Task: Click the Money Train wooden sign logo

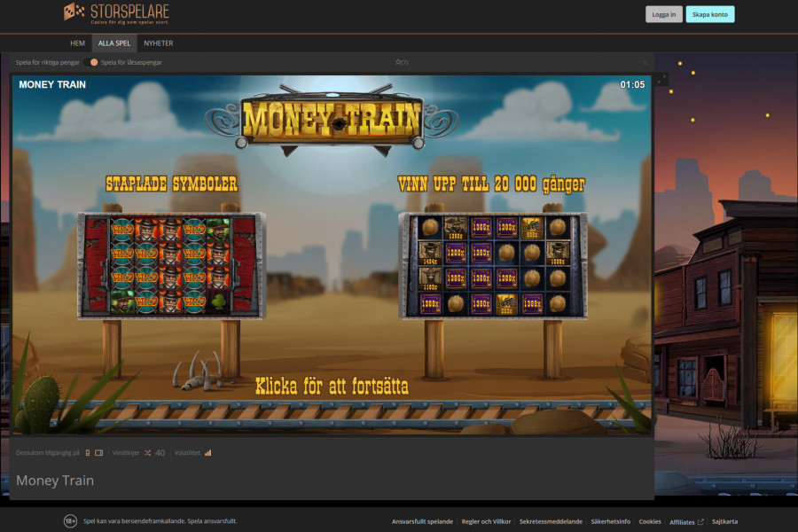Action: (332, 121)
